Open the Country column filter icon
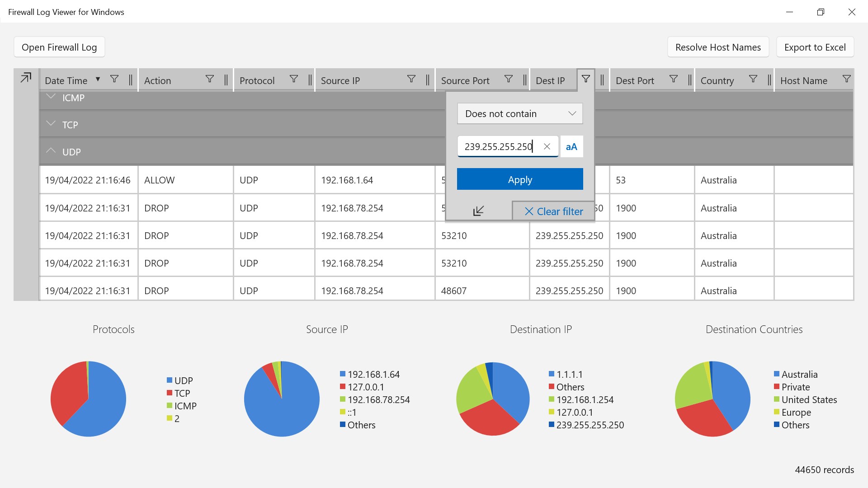 click(x=753, y=79)
